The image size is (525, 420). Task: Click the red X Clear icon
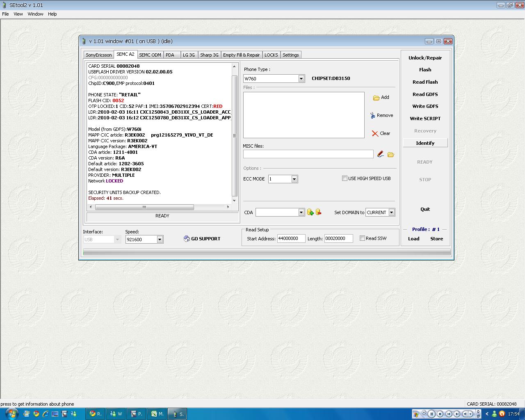375,133
